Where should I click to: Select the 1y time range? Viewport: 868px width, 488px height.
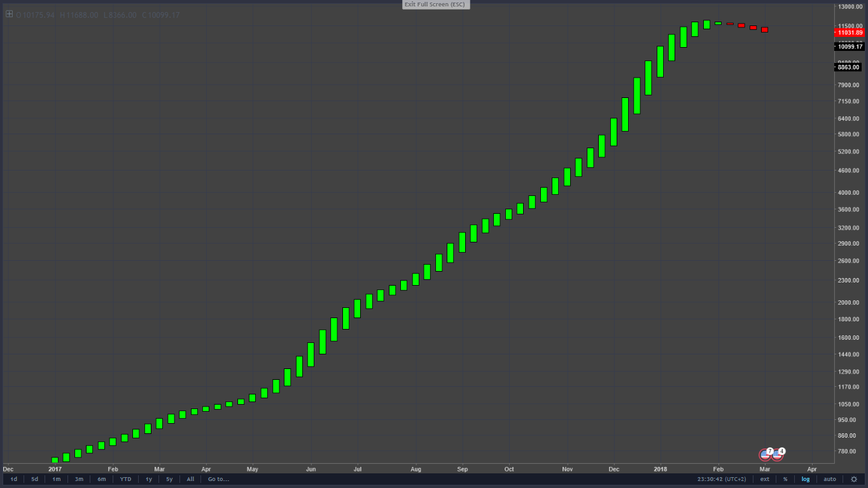pyautogui.click(x=149, y=479)
